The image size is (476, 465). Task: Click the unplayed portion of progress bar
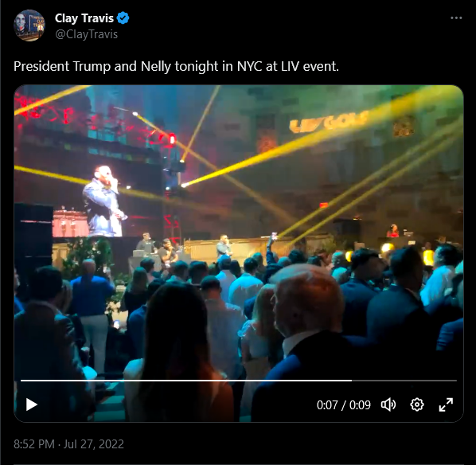[404, 381]
